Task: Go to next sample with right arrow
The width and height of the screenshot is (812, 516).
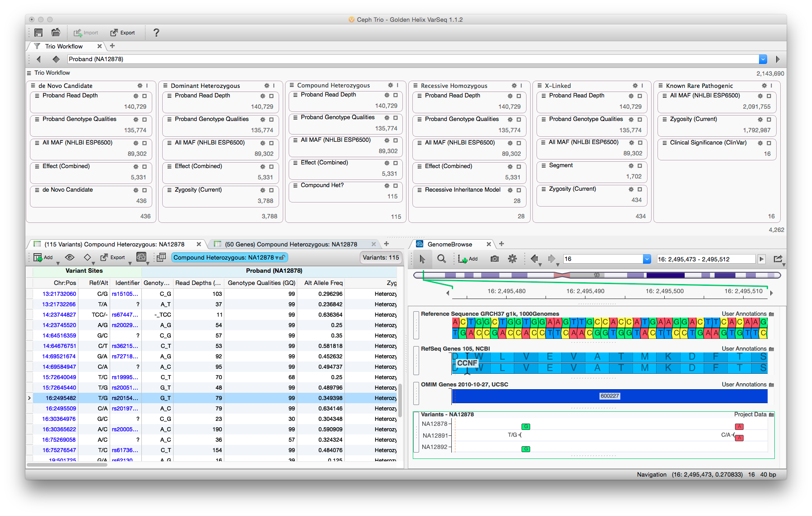Action: 778,59
